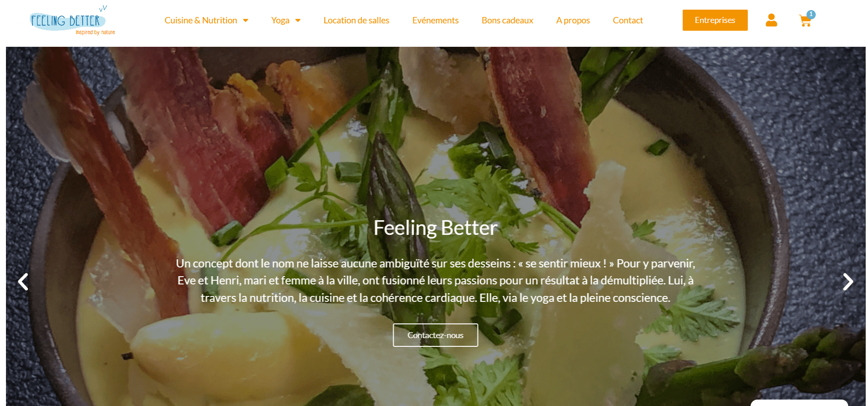Click the cart item count badge
Image resolution: width=868 pixels, height=406 pixels.
click(x=811, y=14)
